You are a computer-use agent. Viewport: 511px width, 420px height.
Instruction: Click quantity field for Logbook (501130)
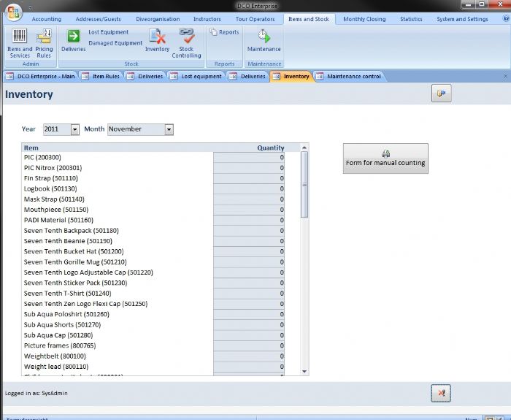248,188
